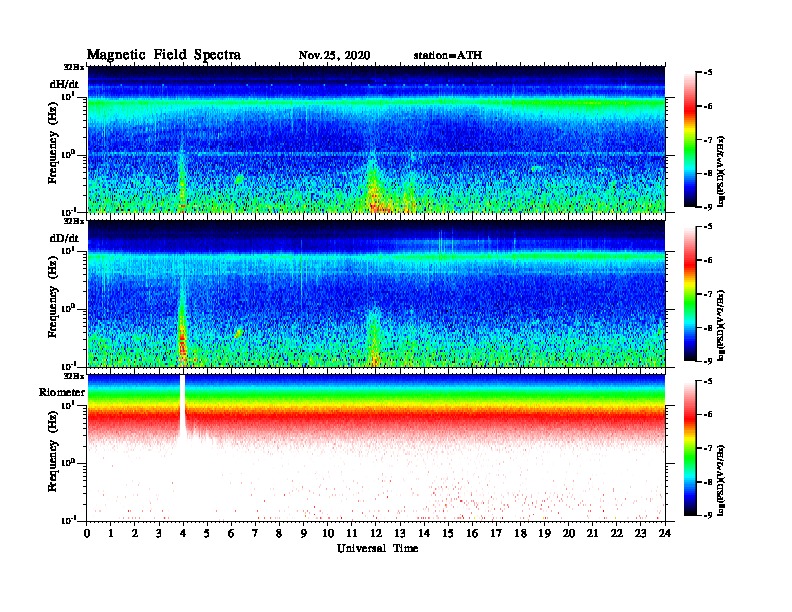Click the "dH/dt" panel label

(x=64, y=84)
